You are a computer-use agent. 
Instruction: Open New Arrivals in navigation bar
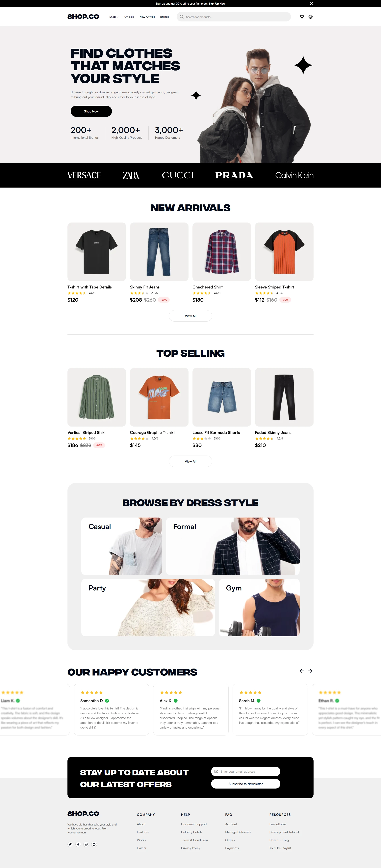[x=147, y=17]
